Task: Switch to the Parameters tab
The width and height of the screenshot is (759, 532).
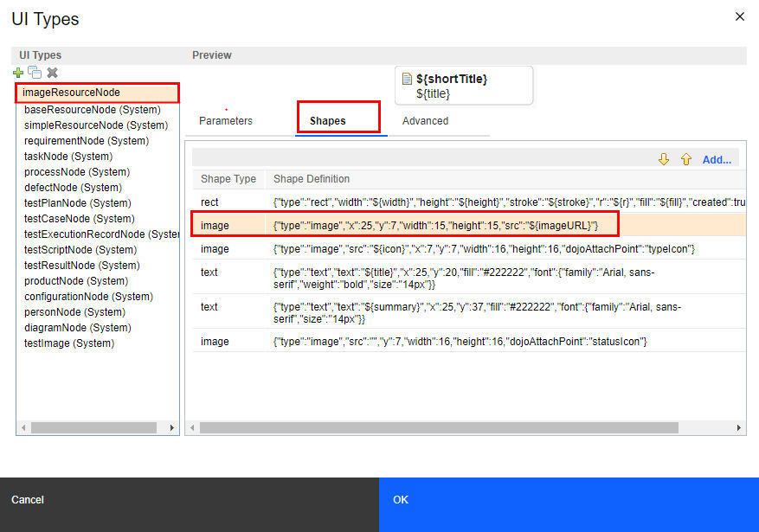Action: pyautogui.click(x=226, y=121)
